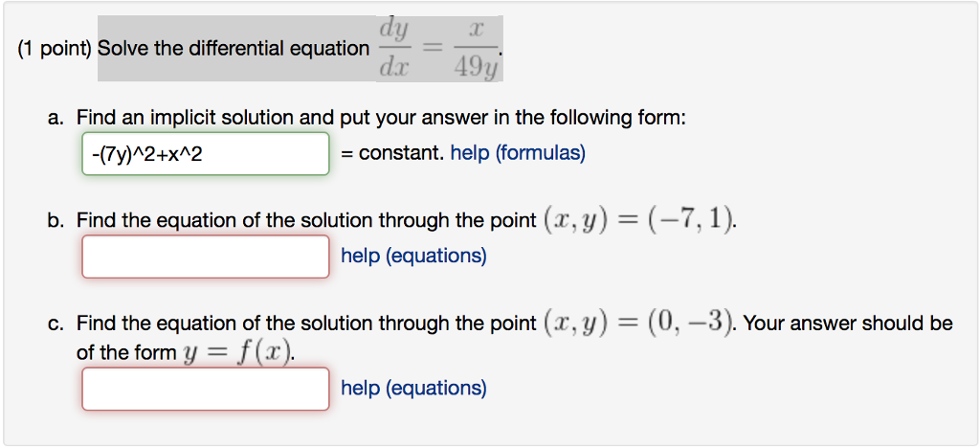Screen dimensions: 980x447
Task: Click the part a answer field containing -(7y)^2+x^2
Action: [205, 153]
